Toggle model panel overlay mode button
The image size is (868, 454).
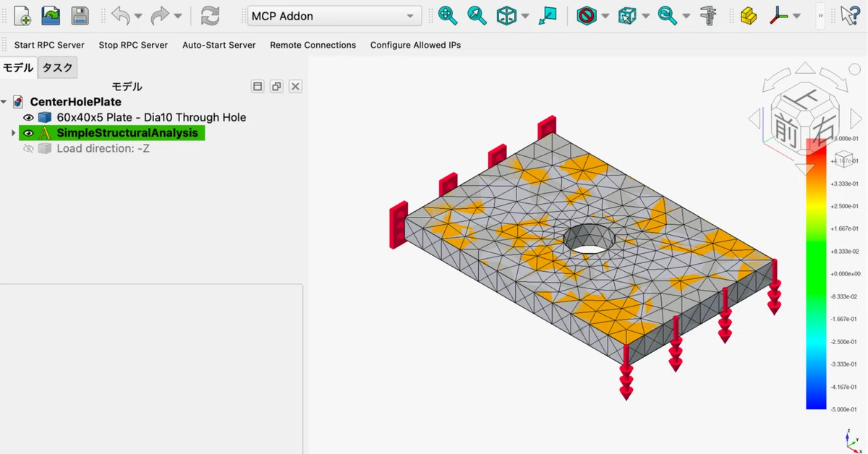pyautogui.click(x=258, y=87)
